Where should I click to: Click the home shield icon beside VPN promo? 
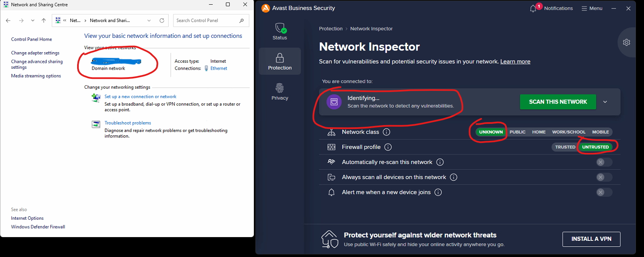click(x=330, y=239)
